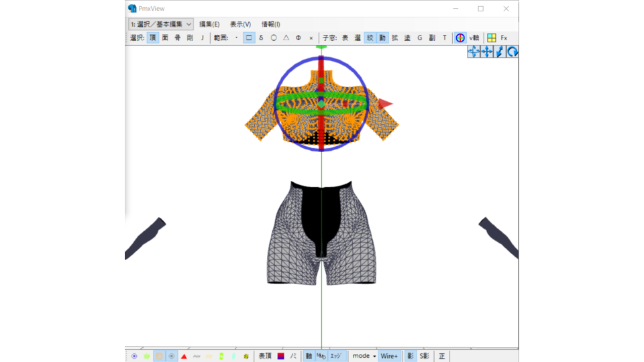Viewport: 644px width, 362px height.
Task: Toggle the light cyan display icon
Action: 233,356
